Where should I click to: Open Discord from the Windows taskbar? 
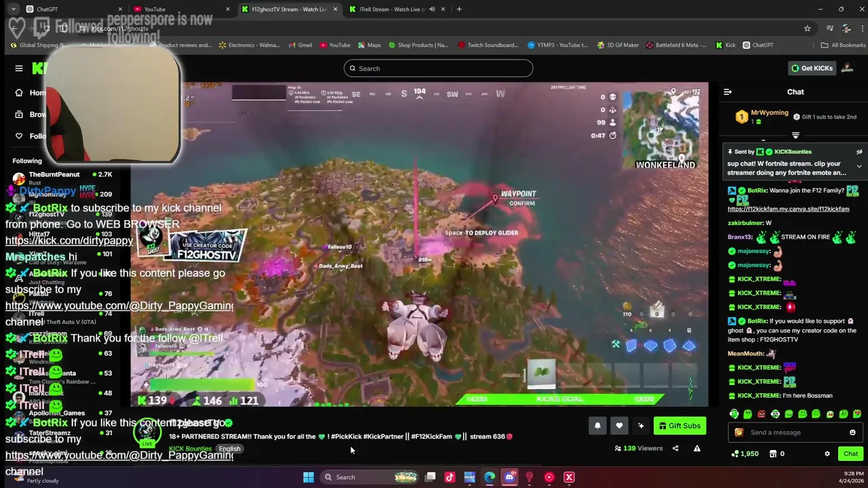(509, 477)
